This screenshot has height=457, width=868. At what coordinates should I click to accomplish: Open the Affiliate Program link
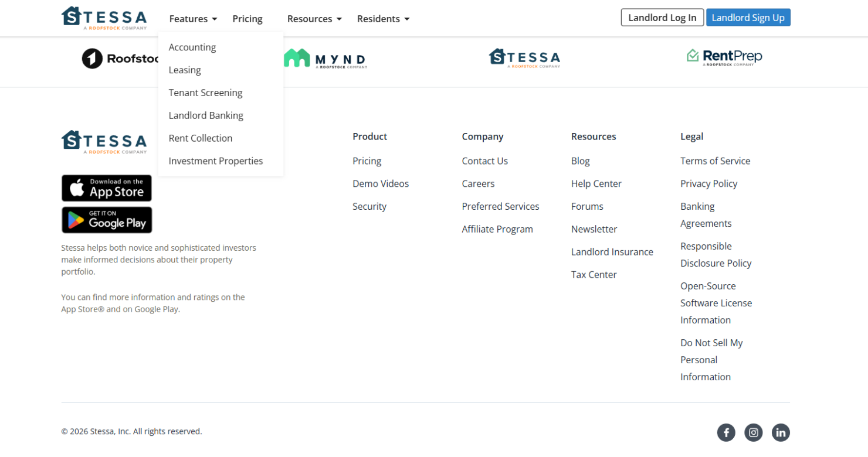pyautogui.click(x=497, y=228)
